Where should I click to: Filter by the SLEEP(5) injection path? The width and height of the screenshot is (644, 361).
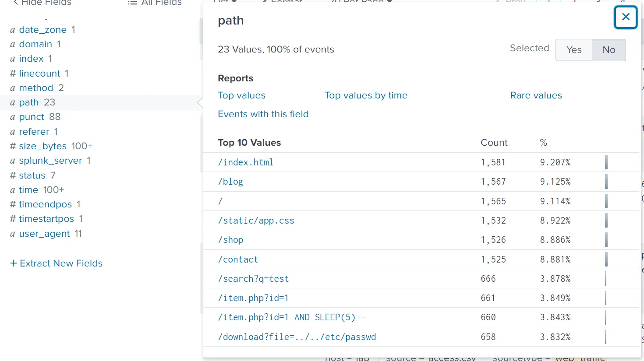pos(291,317)
